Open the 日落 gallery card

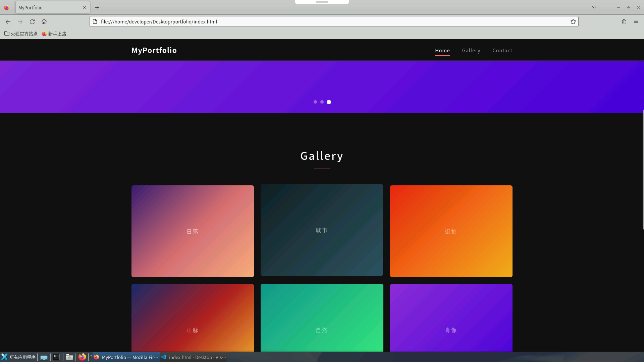193,231
